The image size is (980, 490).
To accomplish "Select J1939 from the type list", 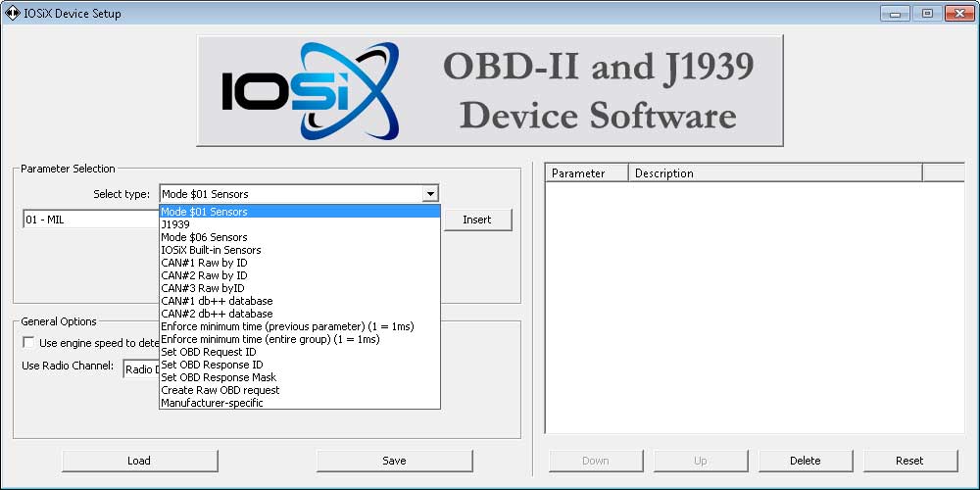I will pyautogui.click(x=300, y=223).
